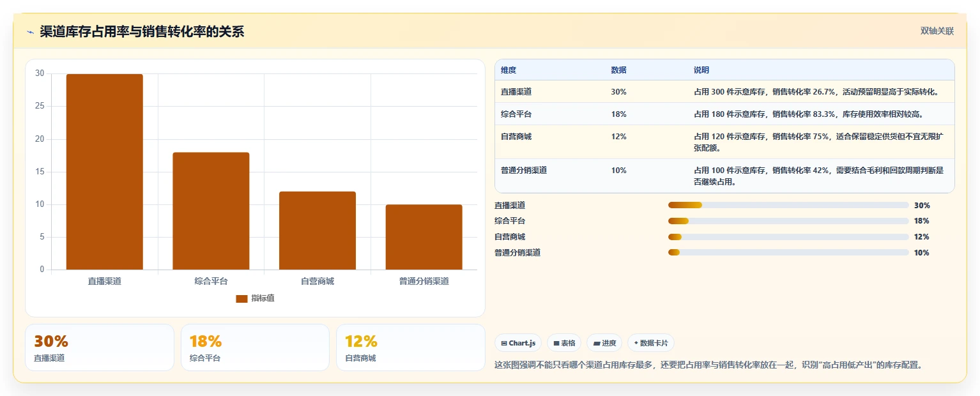The width and height of the screenshot is (980, 396).
Task: Select the 自营商城 table row cell
Action: pos(516,136)
